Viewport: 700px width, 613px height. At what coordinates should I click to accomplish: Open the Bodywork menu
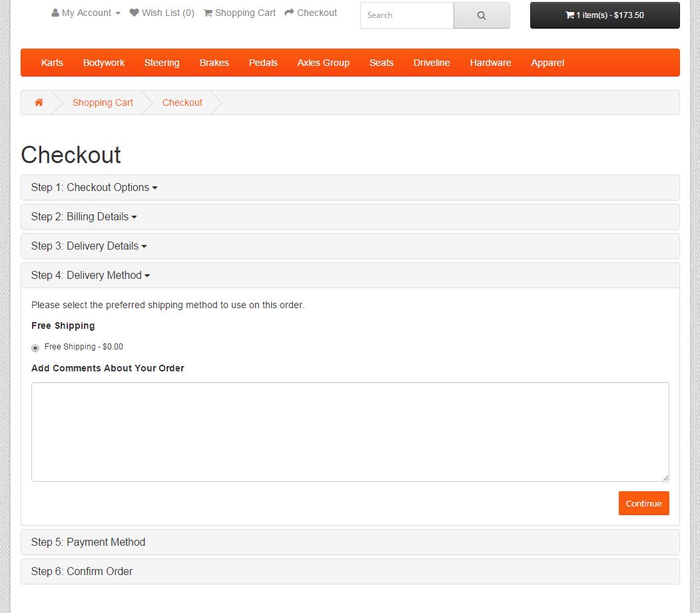[104, 63]
